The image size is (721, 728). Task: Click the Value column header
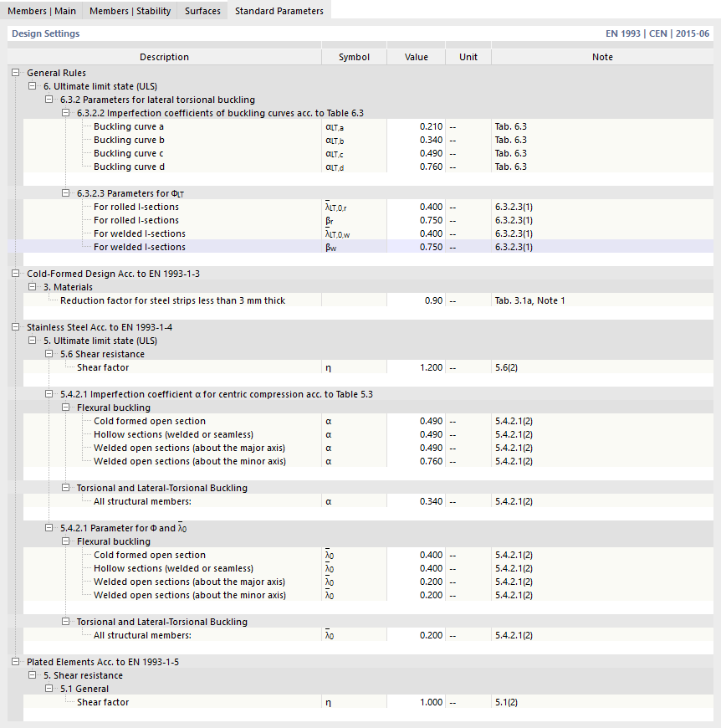tap(416, 56)
